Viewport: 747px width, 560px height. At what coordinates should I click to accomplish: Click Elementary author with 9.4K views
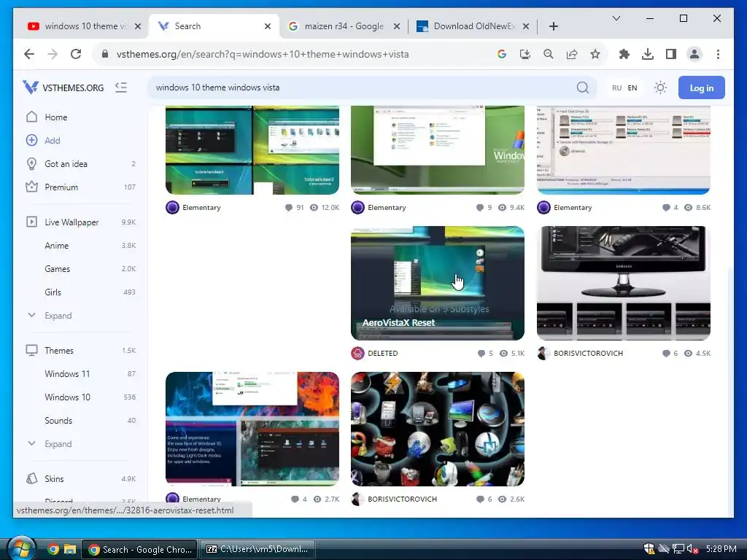(x=387, y=208)
